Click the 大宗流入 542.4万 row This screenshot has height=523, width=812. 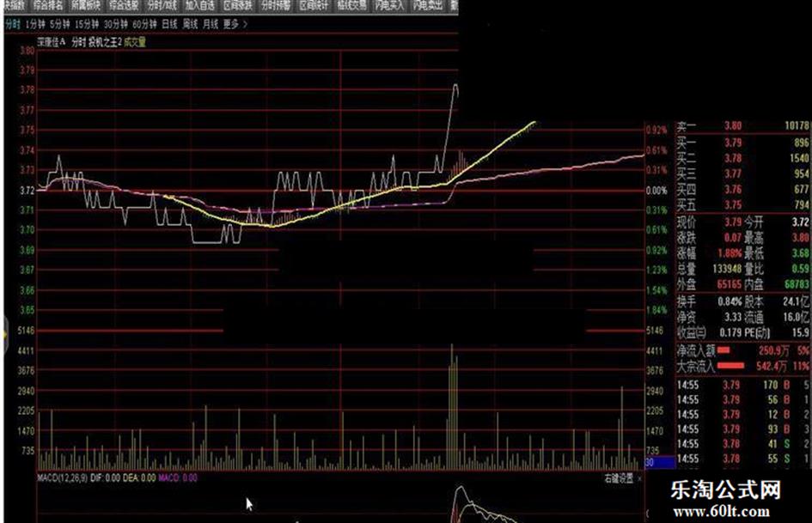(x=742, y=366)
